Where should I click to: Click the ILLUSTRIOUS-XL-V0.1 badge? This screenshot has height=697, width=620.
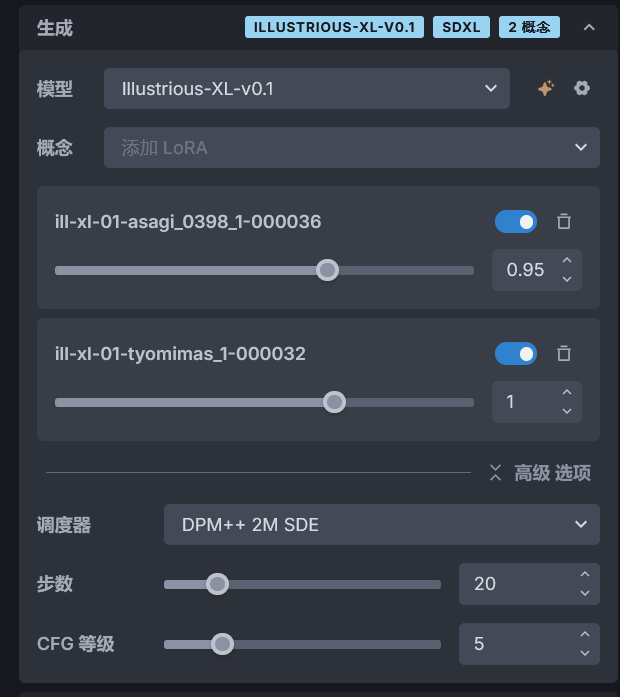pyautogui.click(x=335, y=27)
